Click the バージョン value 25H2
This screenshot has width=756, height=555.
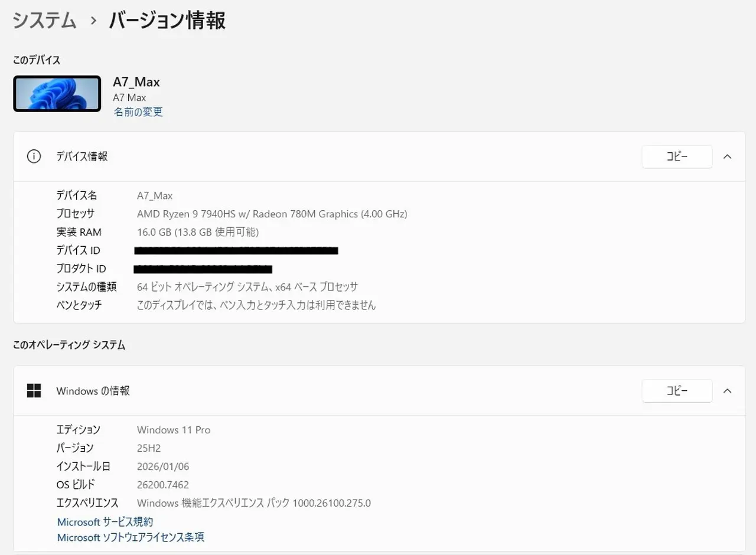tap(147, 448)
